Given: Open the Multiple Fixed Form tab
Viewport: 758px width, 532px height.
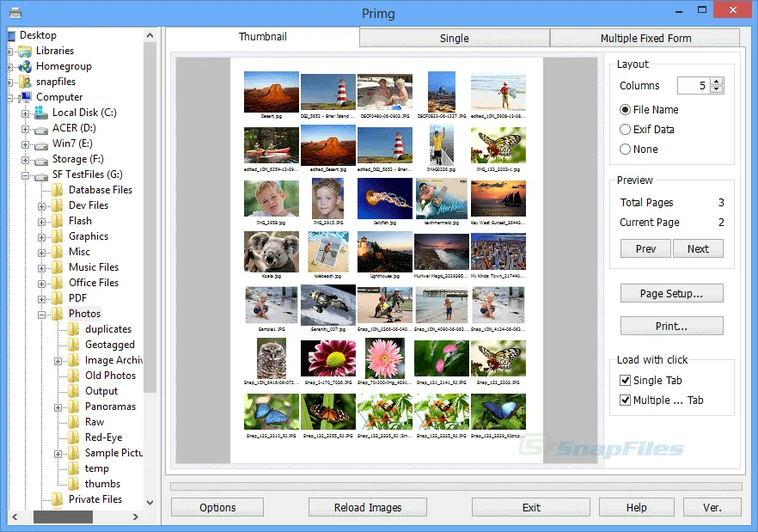Looking at the screenshot, I should 645,38.
